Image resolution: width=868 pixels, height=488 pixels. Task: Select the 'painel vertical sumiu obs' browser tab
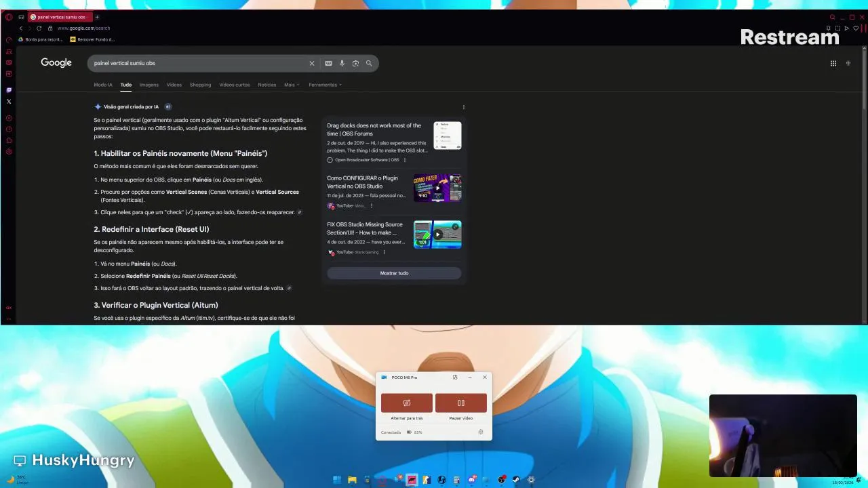60,17
